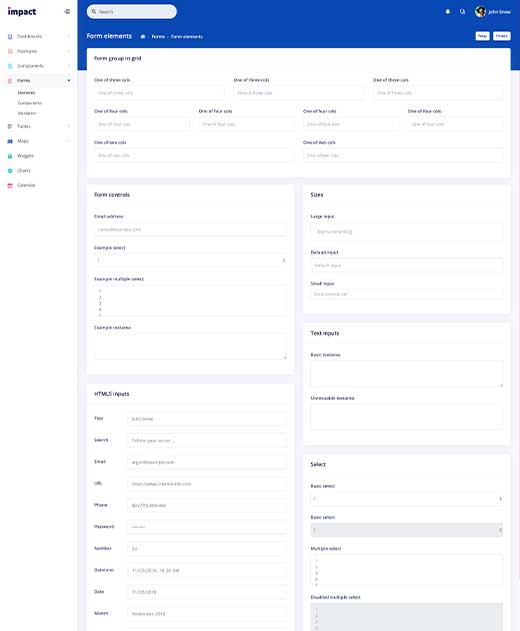Open notifications via the bell icon

(x=448, y=12)
